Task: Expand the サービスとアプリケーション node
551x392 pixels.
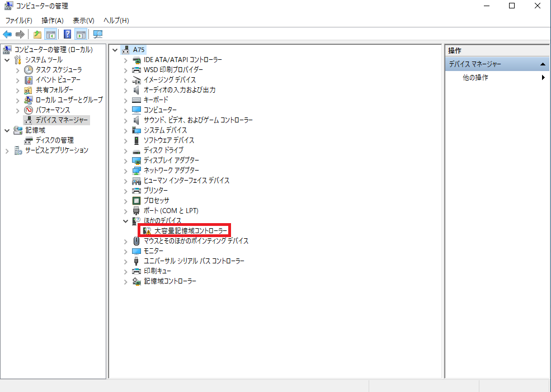Action: click(7, 151)
